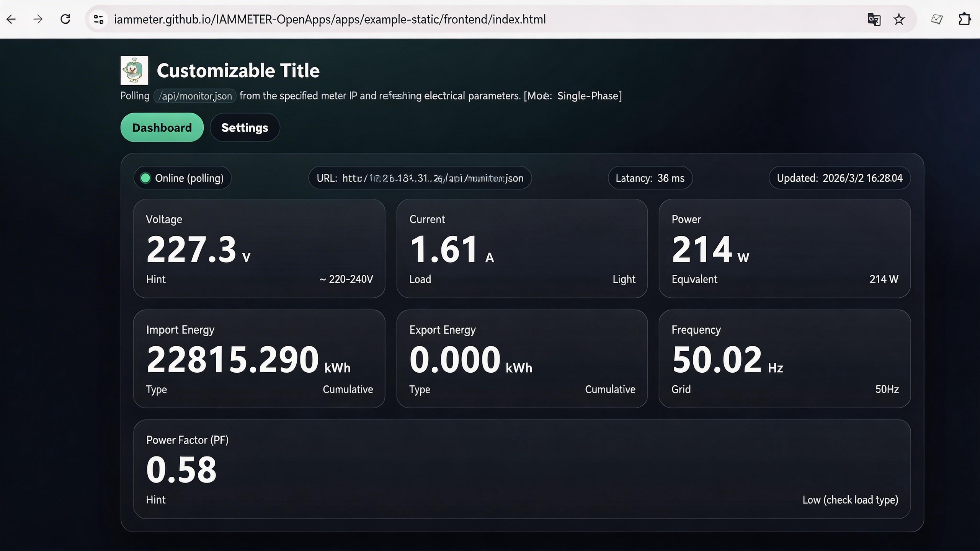Select the Dashboard tab

coord(162,127)
